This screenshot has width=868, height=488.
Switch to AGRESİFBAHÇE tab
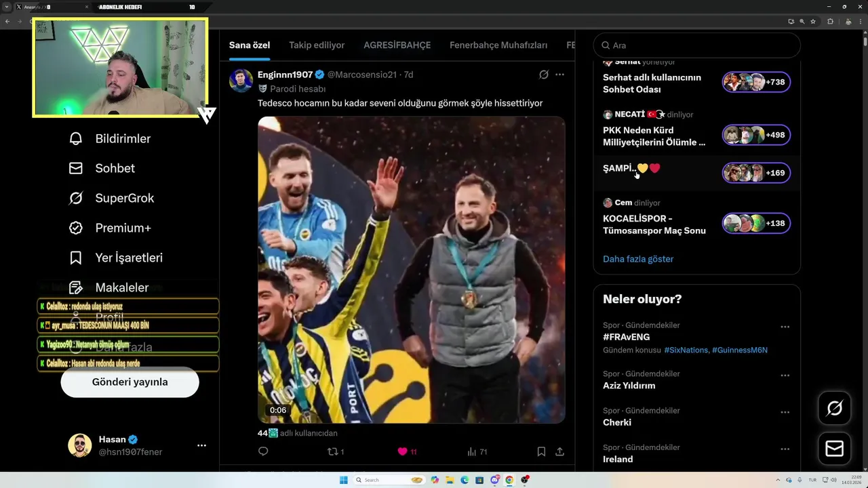397,45
